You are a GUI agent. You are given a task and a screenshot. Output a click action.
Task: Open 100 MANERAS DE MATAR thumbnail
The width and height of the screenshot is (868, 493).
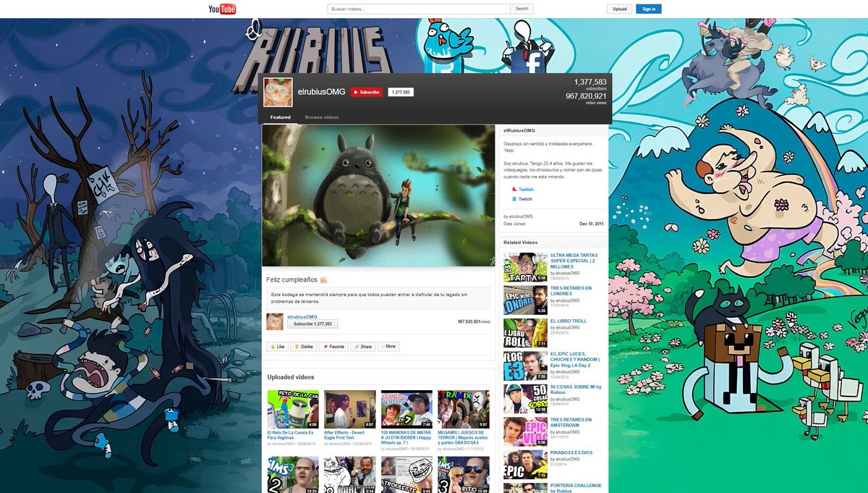(x=407, y=409)
